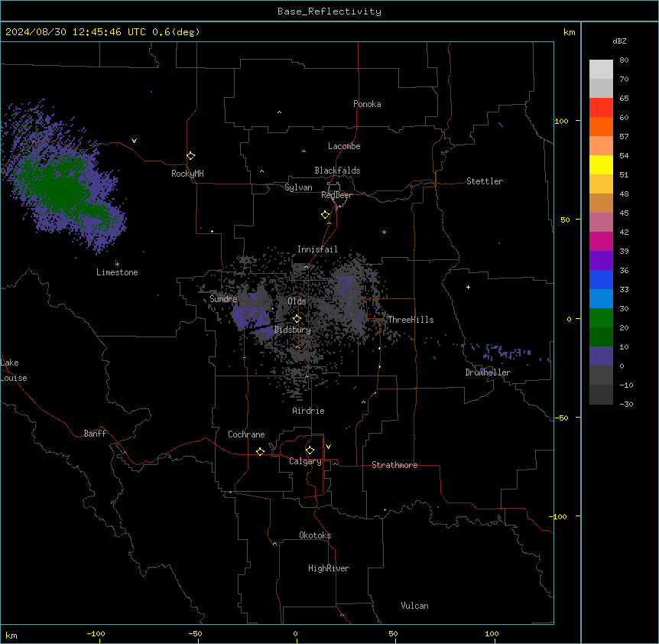Click the Lacombe city label
The image size is (659, 644).
(x=344, y=146)
